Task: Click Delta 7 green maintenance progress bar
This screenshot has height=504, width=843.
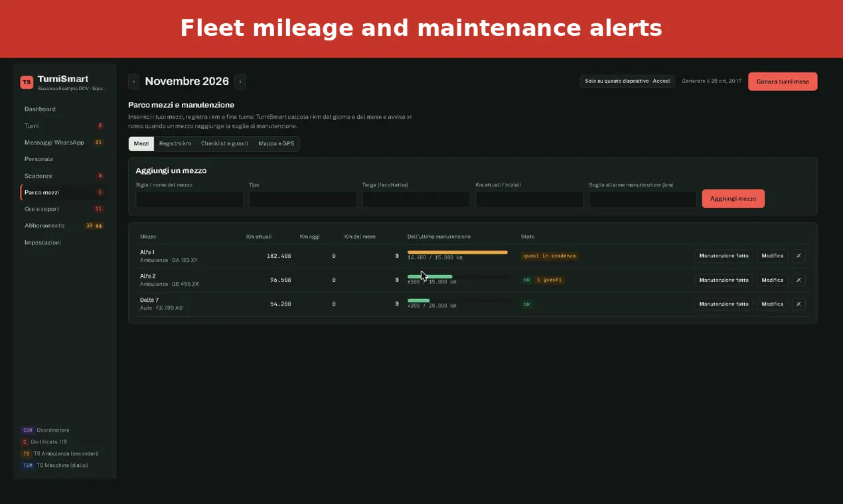Action: tap(419, 300)
